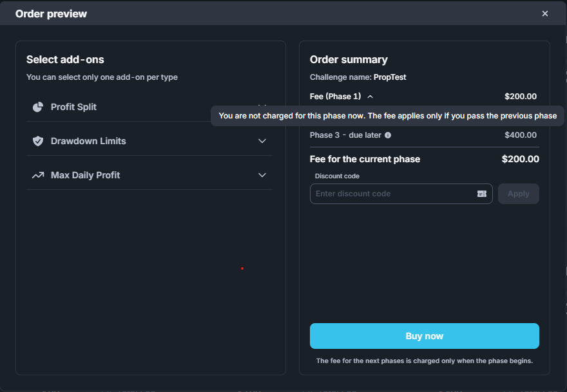The width and height of the screenshot is (567, 392).
Task: Click the info icon beside Phase 3
Action: point(388,135)
